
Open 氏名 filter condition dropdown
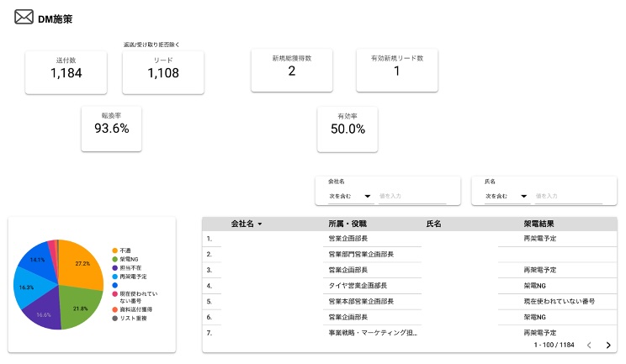coord(507,196)
